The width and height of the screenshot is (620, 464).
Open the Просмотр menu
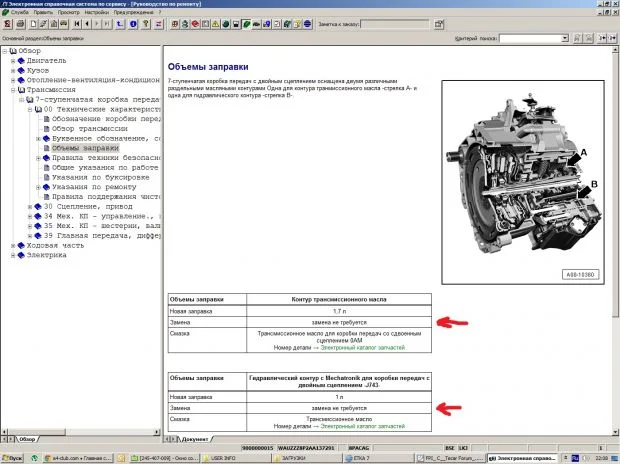[x=69, y=12]
